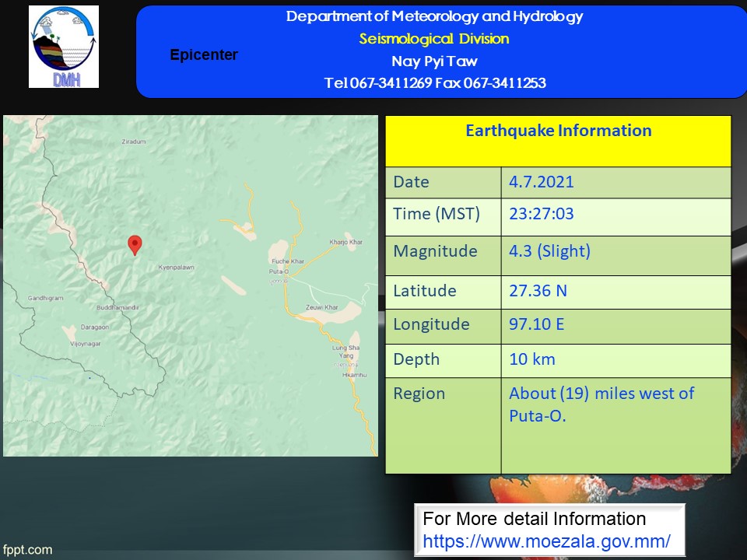Click the 'Epicenter' label in header
747x560 pixels.
pos(204,54)
